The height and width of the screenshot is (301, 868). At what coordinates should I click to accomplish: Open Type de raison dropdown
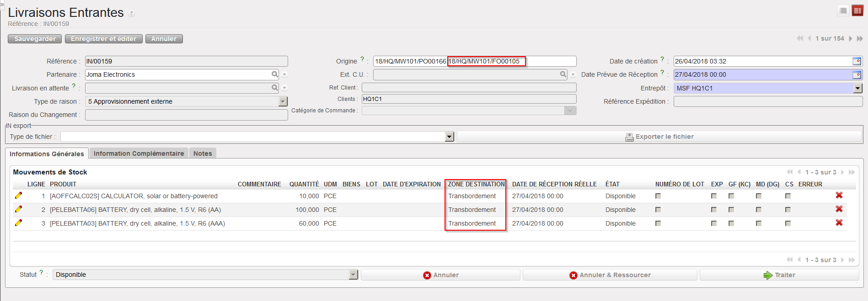[x=283, y=101]
